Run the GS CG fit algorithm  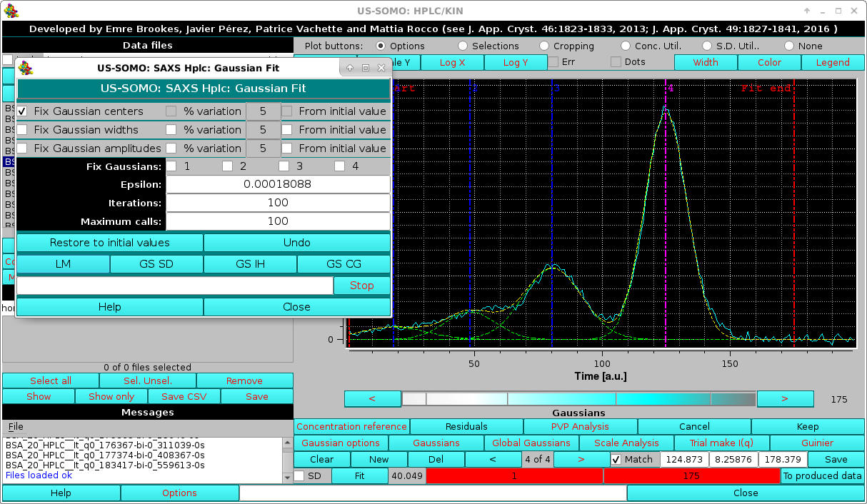coord(344,264)
